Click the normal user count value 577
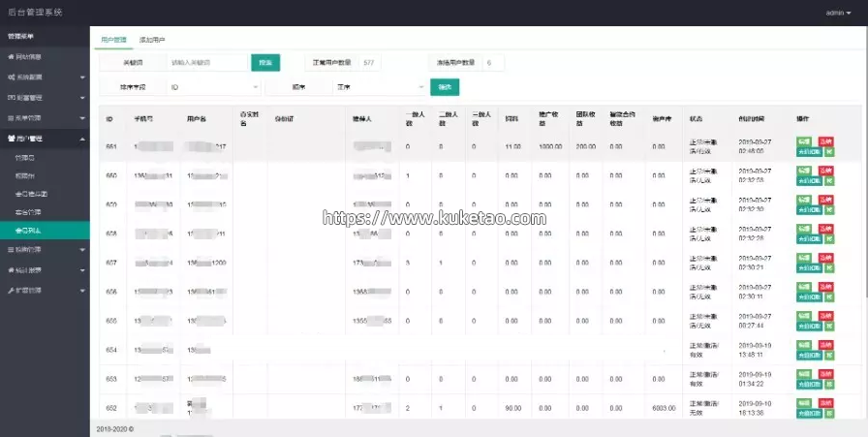Screen dimensions: 868x437 (x=369, y=63)
